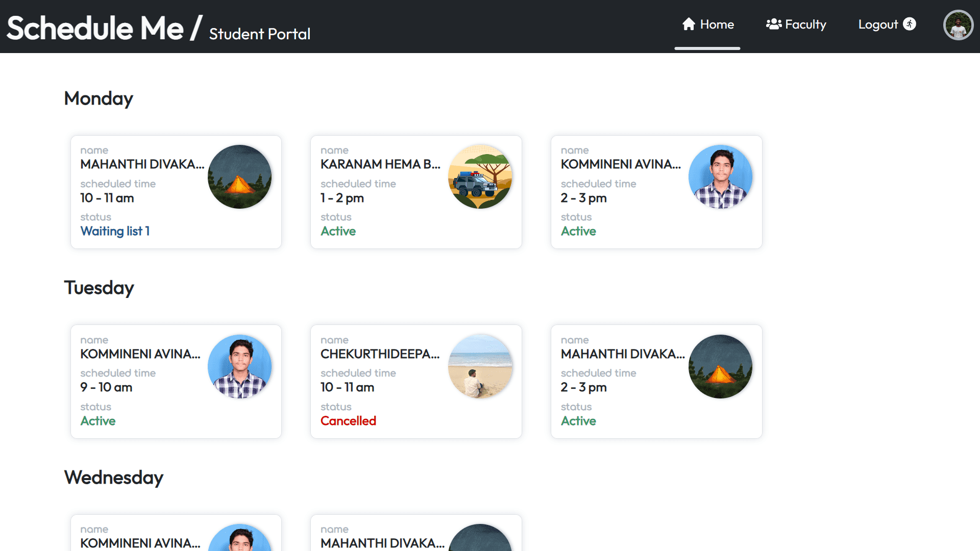This screenshot has width=980, height=551.
Task: Open the Waiting list 1 status text
Action: click(115, 231)
